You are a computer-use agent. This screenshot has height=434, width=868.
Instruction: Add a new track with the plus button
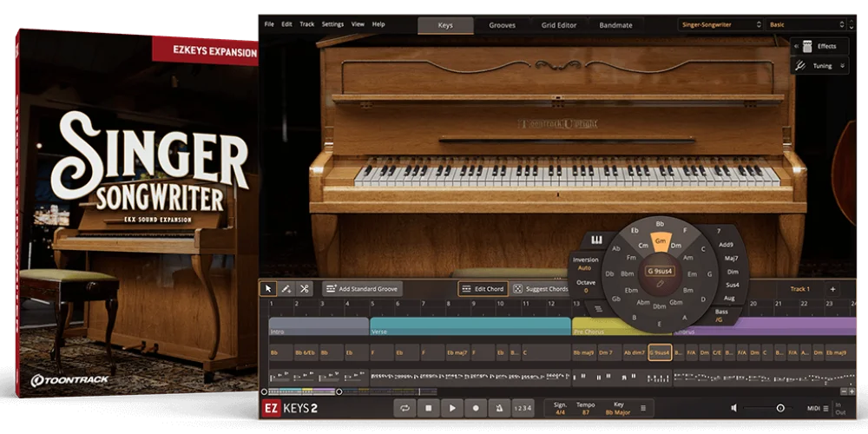coord(832,289)
